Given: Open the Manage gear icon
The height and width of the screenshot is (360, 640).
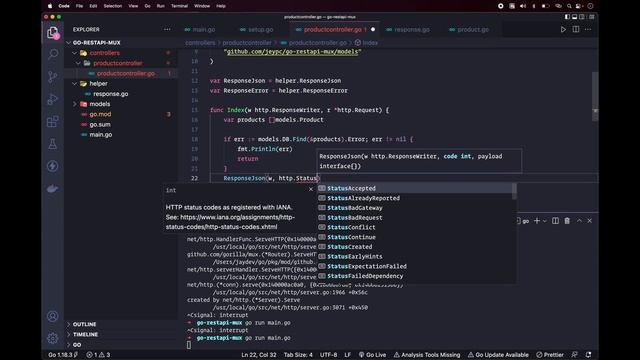Looking at the screenshot, I should click(x=53, y=338).
